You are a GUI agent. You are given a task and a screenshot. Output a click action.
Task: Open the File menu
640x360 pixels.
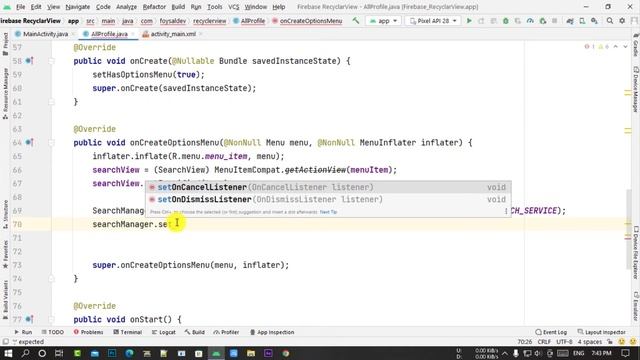(x=20, y=7)
